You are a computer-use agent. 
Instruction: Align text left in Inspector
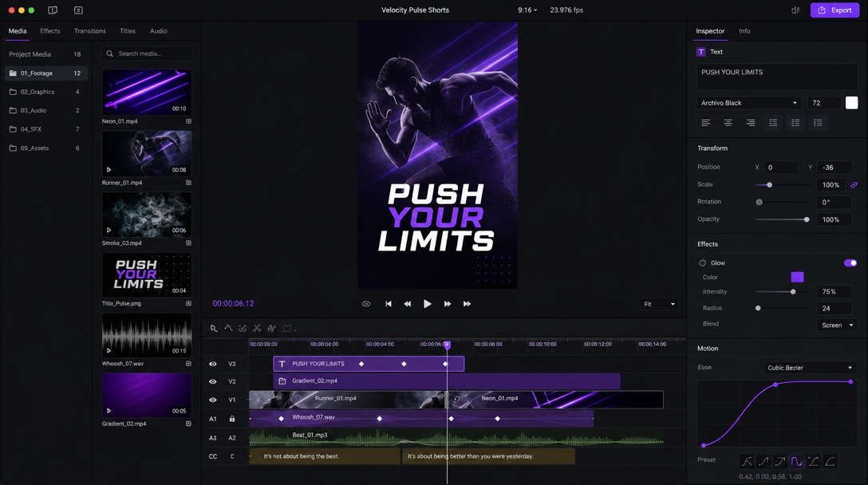[706, 123]
